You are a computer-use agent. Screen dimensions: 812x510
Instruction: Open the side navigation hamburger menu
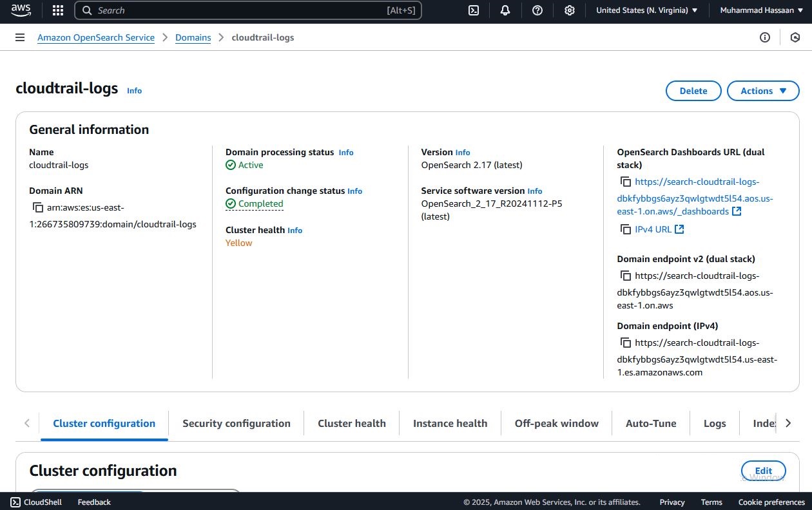[20, 37]
